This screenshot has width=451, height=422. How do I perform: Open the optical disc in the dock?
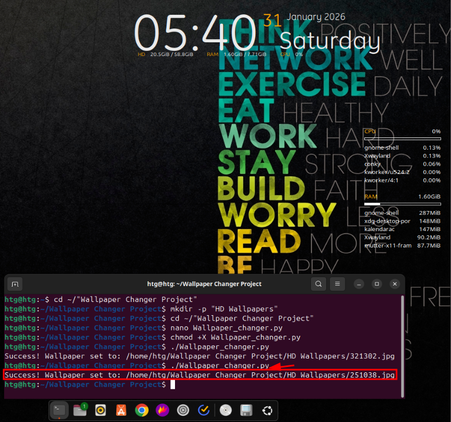[x=226, y=410]
